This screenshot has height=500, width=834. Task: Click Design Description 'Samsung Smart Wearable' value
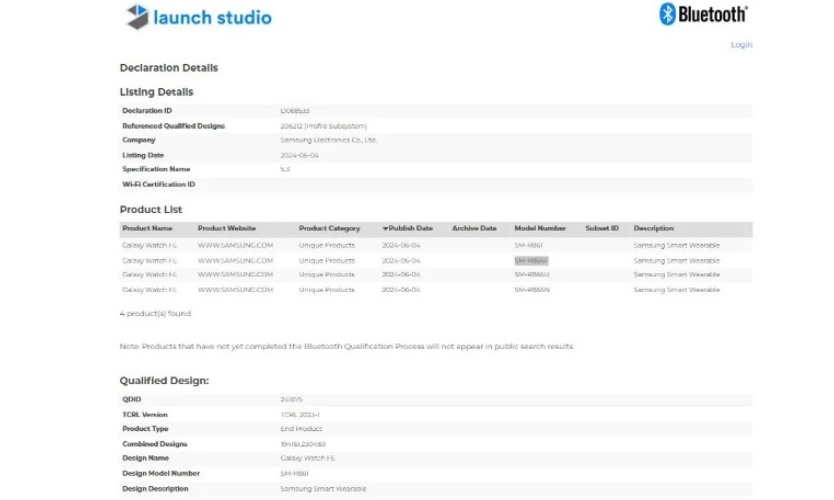(323, 489)
